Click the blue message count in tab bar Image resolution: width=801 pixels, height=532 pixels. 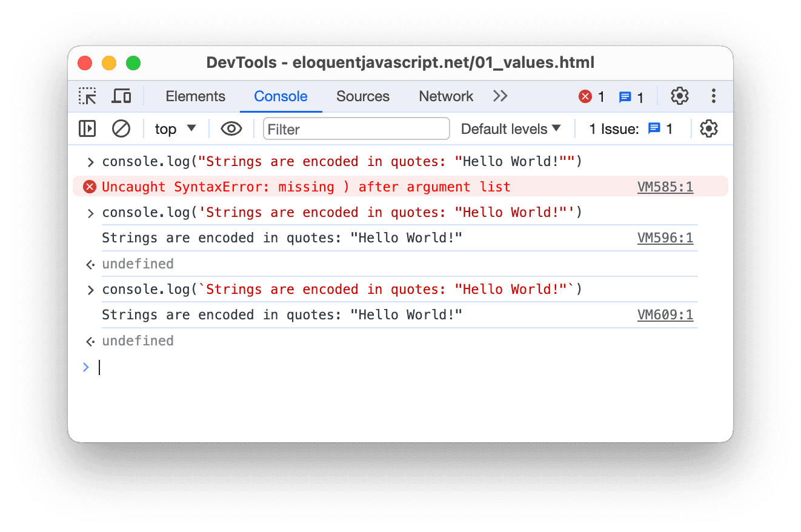tap(631, 97)
